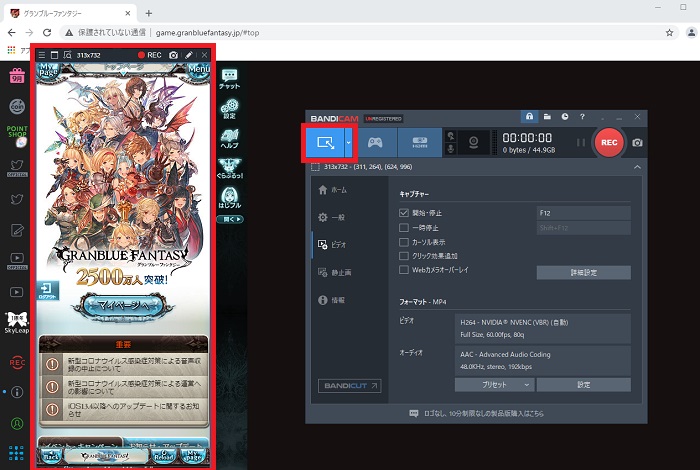Open チャット icon beside the game
700x470 pixels.
coord(229,79)
